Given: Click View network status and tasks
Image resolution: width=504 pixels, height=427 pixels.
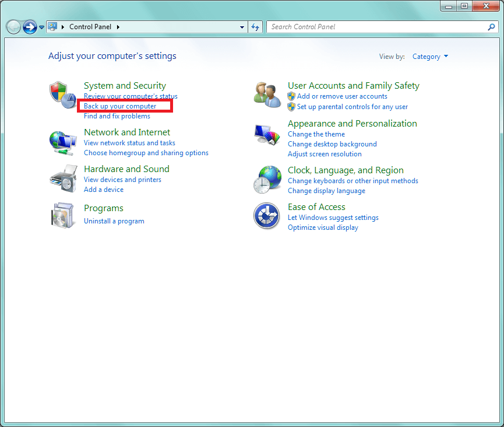Looking at the screenshot, I should [129, 143].
